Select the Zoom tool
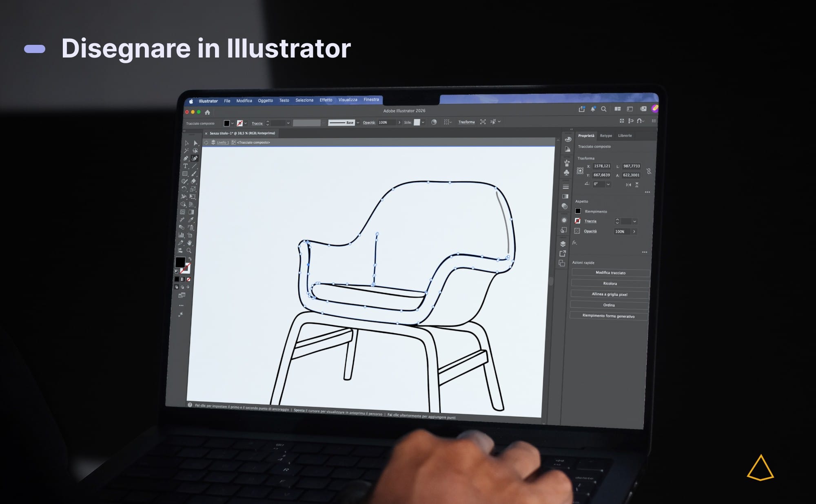 pyautogui.click(x=189, y=251)
